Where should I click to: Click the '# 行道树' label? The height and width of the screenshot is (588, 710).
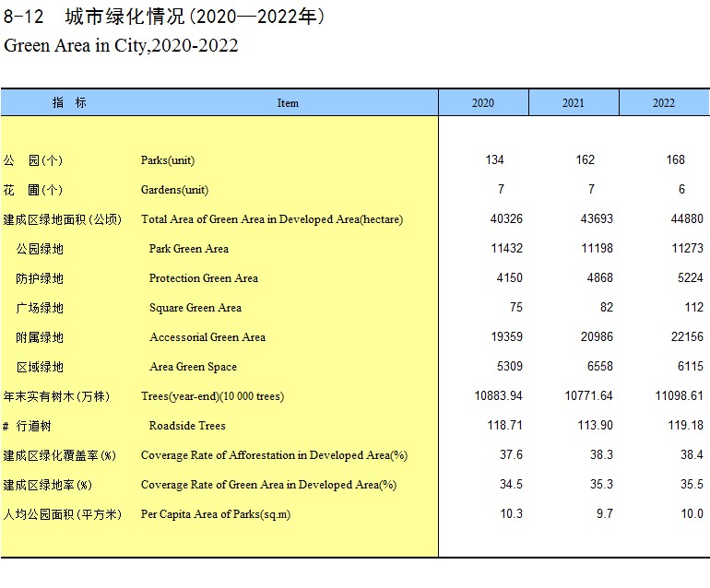[x=27, y=426]
